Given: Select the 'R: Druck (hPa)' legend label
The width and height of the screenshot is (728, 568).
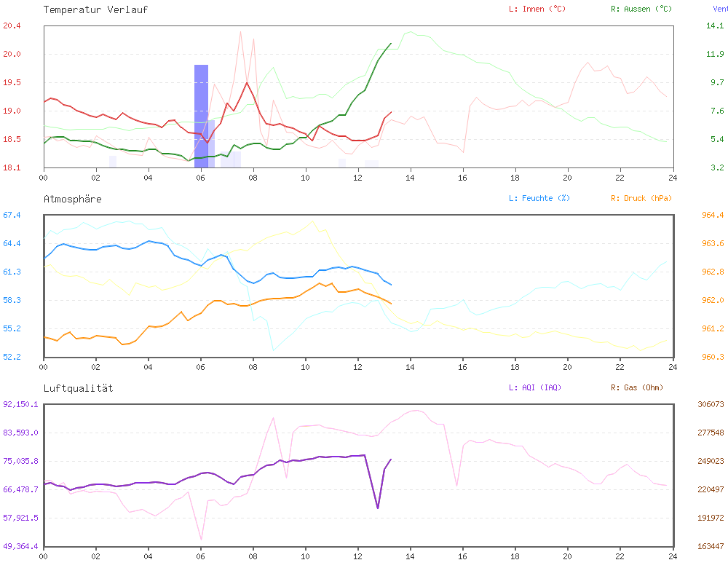Looking at the screenshot, I should coord(641,198).
